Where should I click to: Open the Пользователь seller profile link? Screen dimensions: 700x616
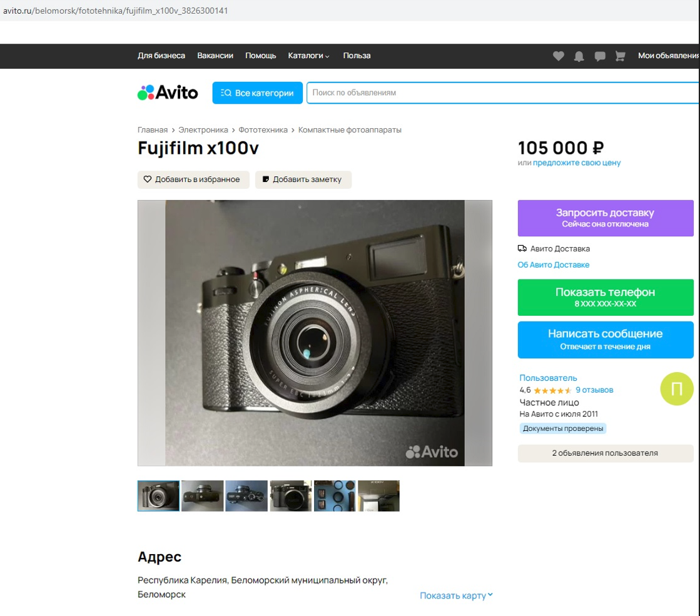tap(548, 378)
